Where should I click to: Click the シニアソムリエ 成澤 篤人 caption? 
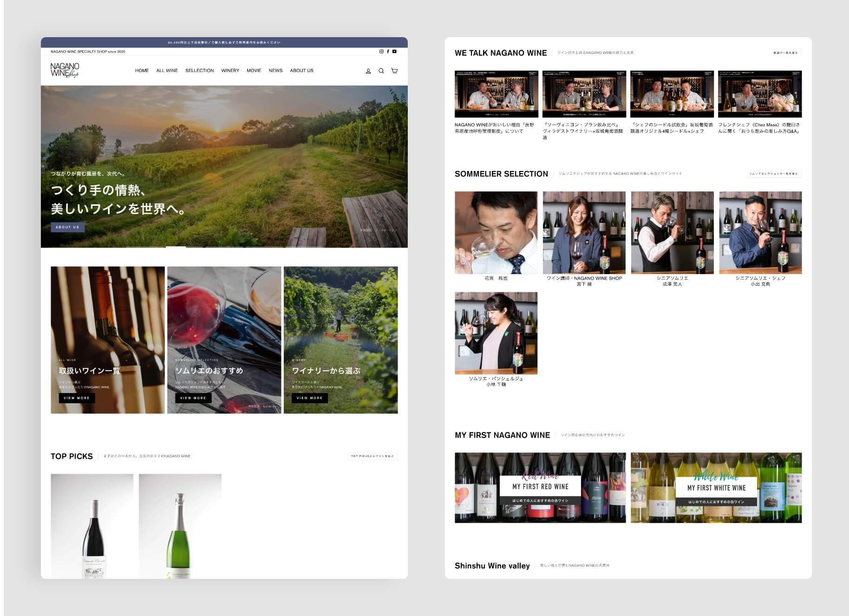pyautogui.click(x=673, y=281)
